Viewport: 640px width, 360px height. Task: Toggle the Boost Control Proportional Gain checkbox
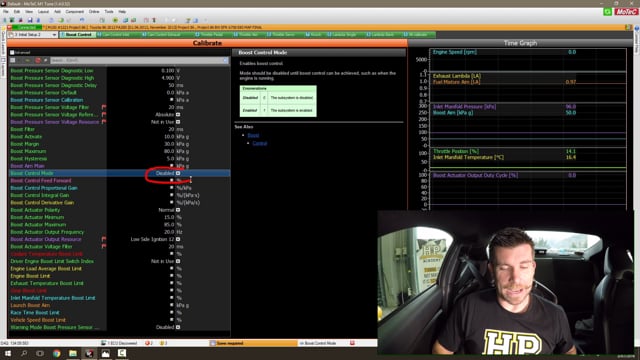(171, 187)
